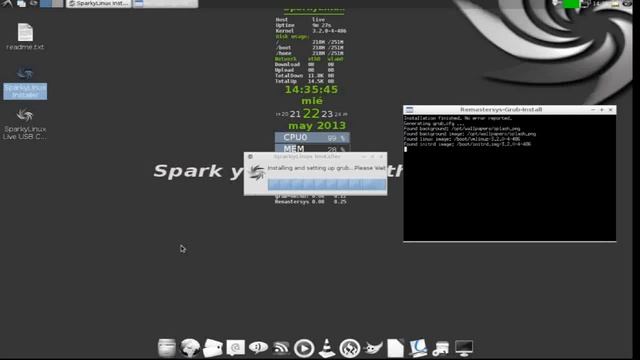The image size is (640, 360).
Task: Close the Remastersys-Grub-Install window
Action: 611,109
